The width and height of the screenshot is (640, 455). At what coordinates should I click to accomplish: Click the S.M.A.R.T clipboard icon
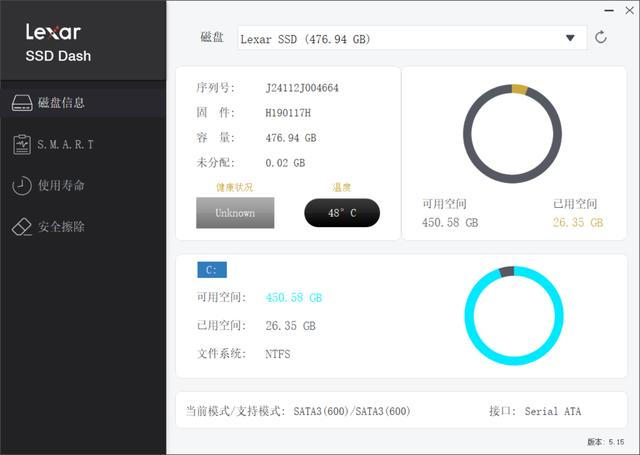pos(22,144)
